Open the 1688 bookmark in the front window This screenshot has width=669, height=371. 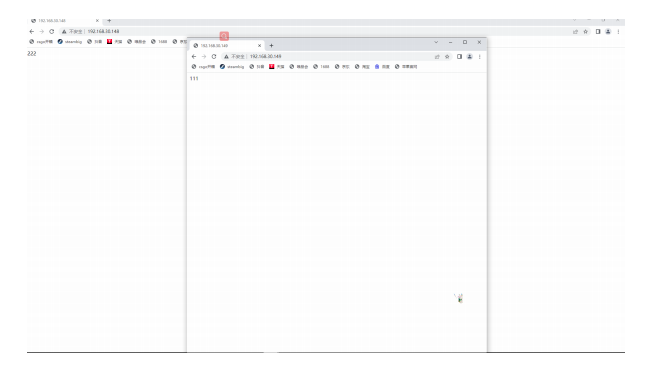[321, 67]
